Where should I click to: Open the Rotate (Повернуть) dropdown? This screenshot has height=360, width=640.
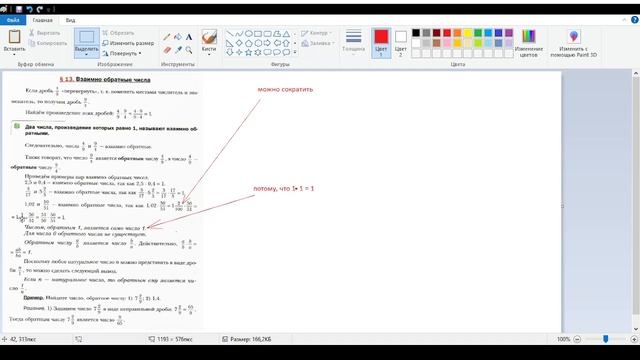(122, 53)
